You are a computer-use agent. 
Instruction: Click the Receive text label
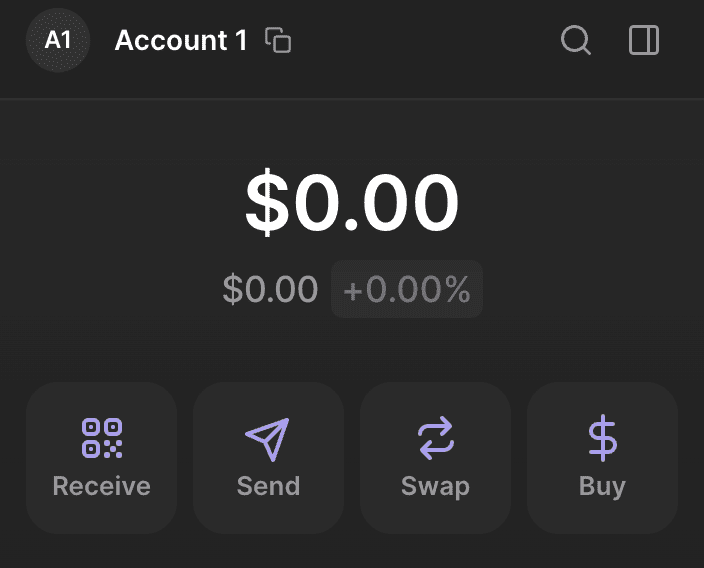point(101,487)
